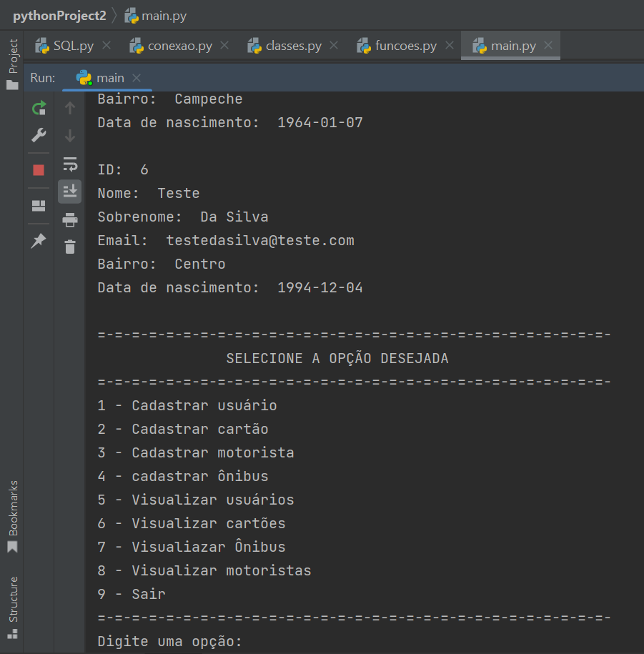
Task: Click the Down the stack trace arrow
Action: (x=70, y=136)
